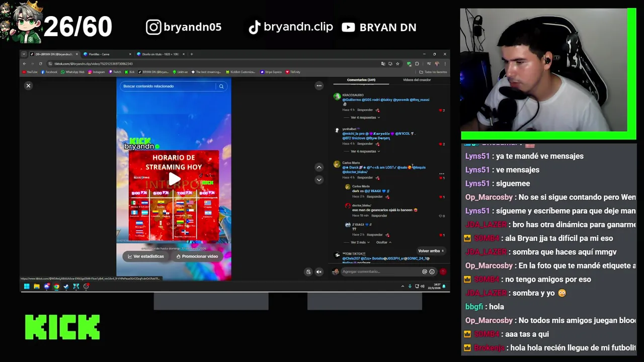
Task: Open the Twitch bookmark
Action: [x=115, y=72]
